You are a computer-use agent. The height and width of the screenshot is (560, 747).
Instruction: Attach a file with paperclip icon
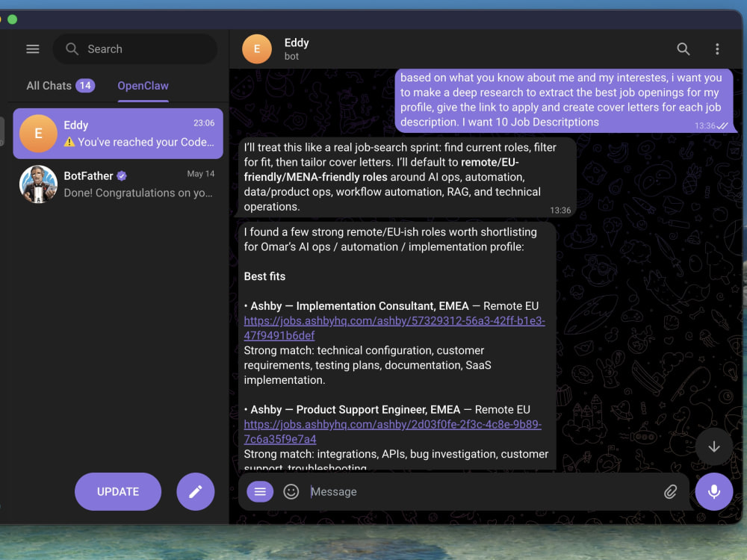click(x=670, y=491)
